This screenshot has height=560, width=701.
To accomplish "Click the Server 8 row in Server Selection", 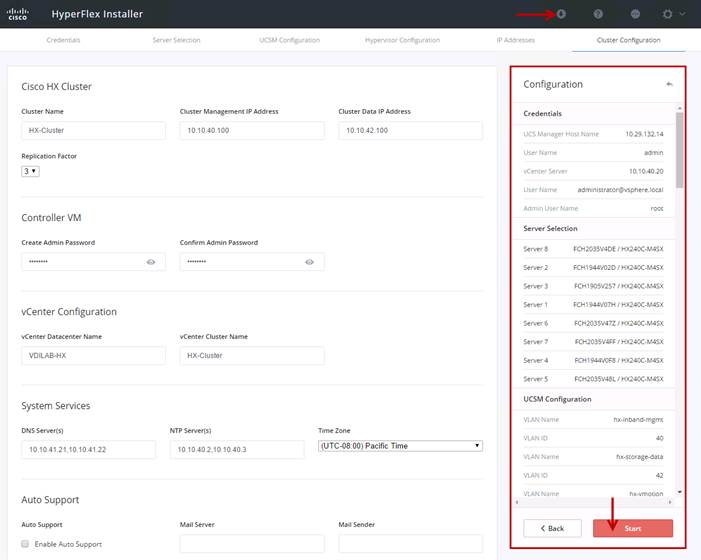I will 593,249.
